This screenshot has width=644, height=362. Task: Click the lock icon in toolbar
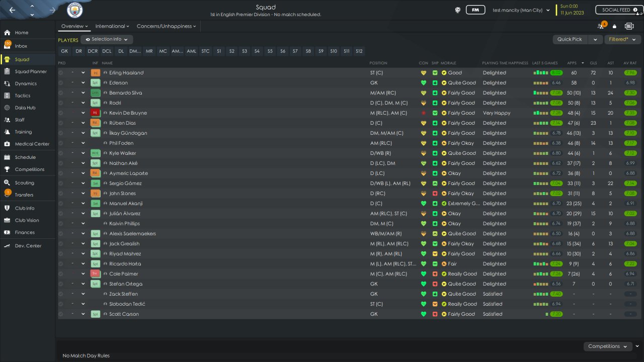(x=614, y=26)
